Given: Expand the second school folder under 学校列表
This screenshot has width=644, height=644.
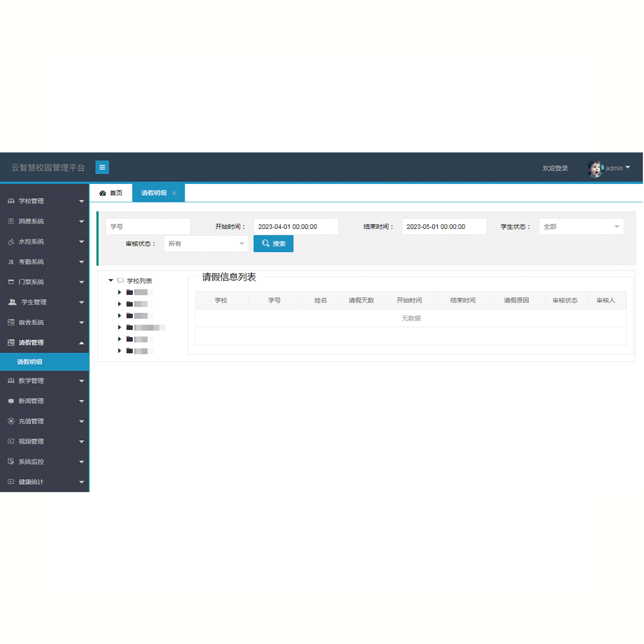Looking at the screenshot, I should (x=119, y=304).
